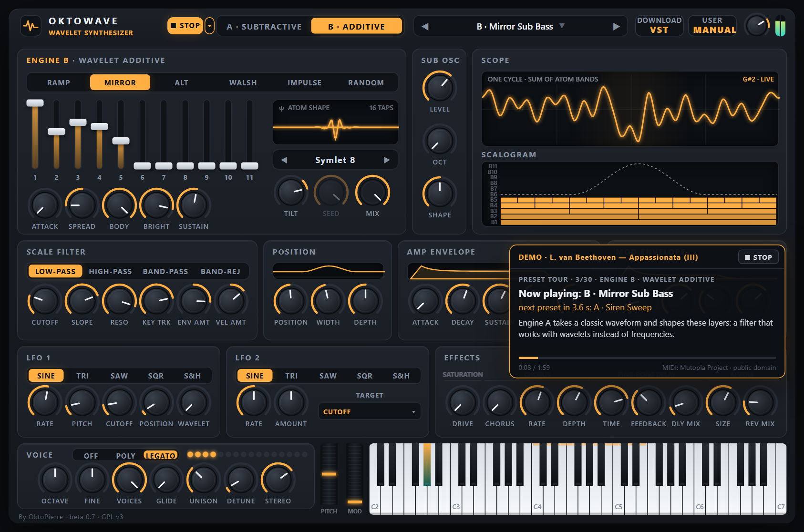The width and height of the screenshot is (804, 532).
Task: Switch to B · Additive engine tab
Action: (x=356, y=26)
